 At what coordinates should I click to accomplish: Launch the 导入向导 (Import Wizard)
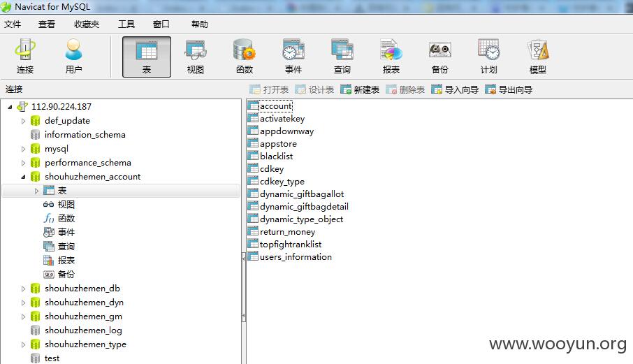coord(455,89)
